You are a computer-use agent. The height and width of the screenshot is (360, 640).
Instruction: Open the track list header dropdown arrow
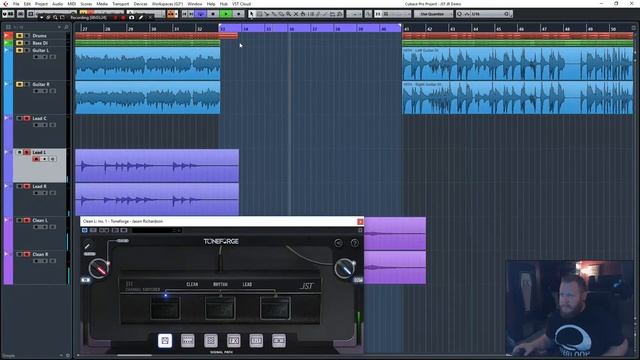click(x=59, y=27)
